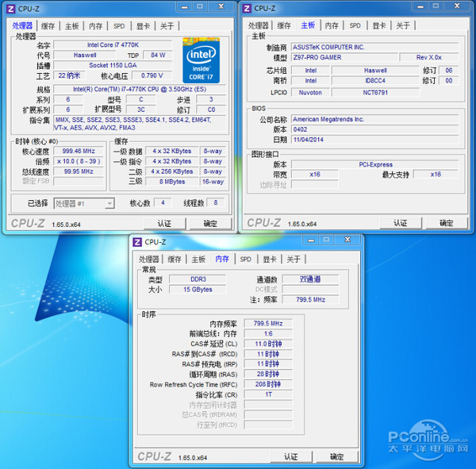Select 处理器 tab in mainboard window
The height and width of the screenshot is (469, 476).
coord(259,25)
